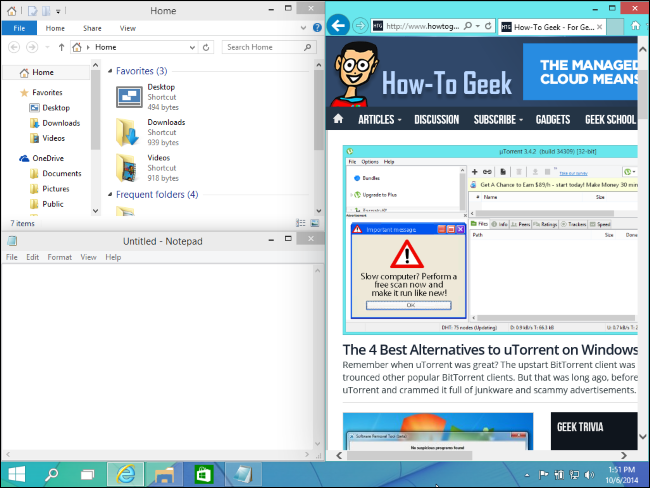Open the uTorrent alternatives article headline

point(490,351)
